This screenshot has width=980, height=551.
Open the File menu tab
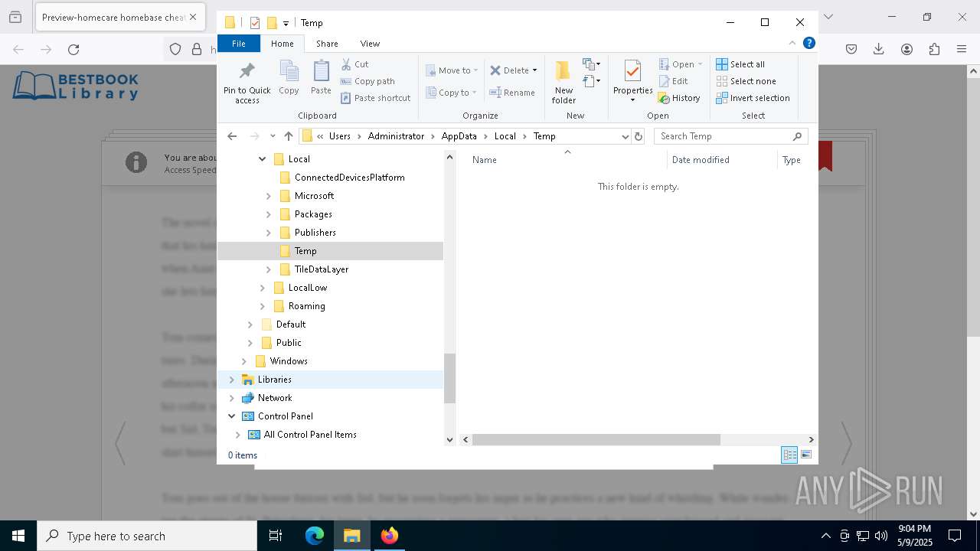click(239, 44)
